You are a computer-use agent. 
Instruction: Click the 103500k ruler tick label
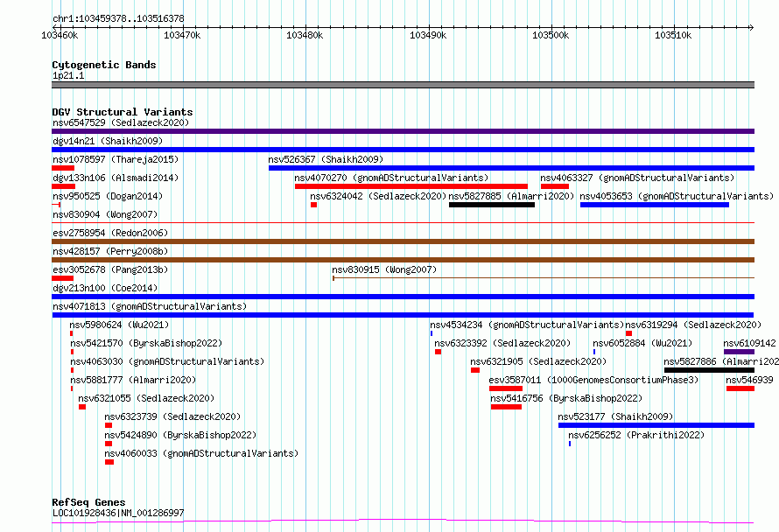click(x=551, y=35)
